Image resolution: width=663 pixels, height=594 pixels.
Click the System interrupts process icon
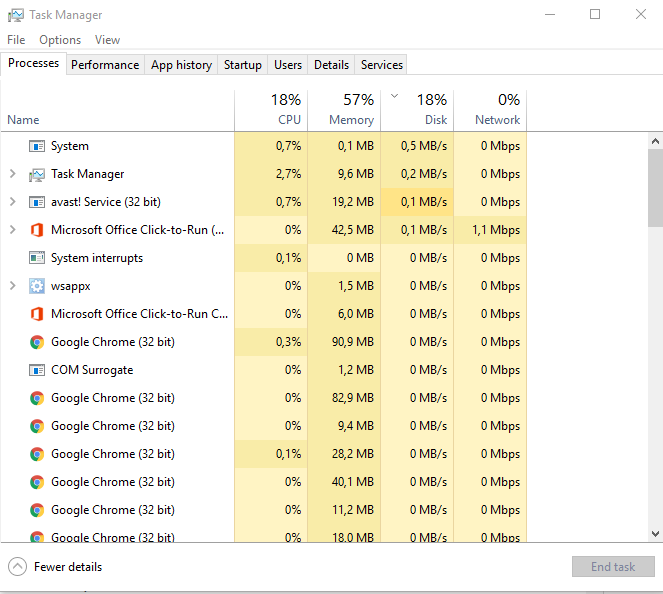pos(37,258)
